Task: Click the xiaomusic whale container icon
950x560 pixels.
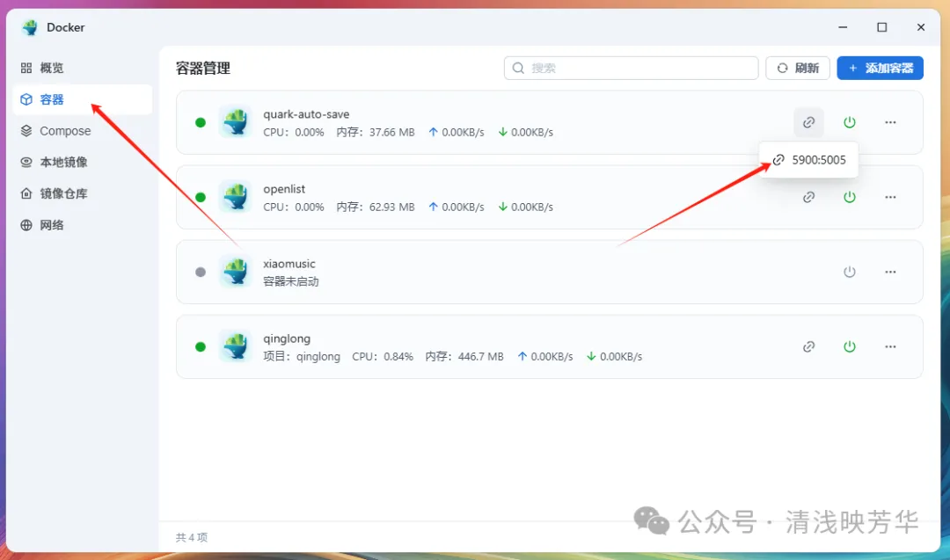Action: click(235, 272)
